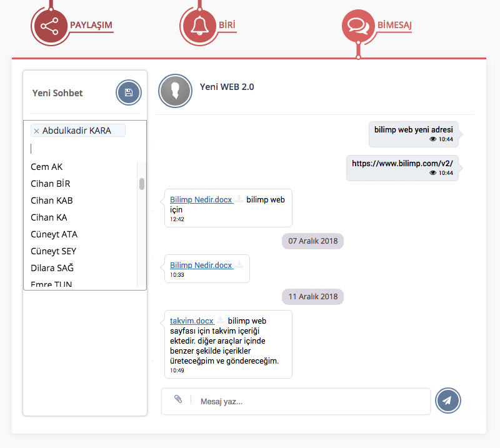Screen dimensions: 500x448
Task: Open the takvim.docx file link
Action: pos(192,321)
